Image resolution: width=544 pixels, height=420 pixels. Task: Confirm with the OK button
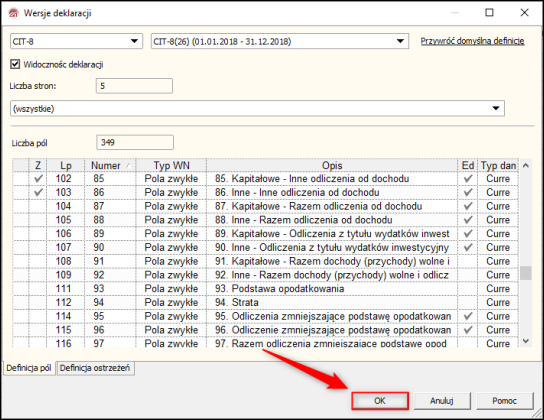coord(380,401)
